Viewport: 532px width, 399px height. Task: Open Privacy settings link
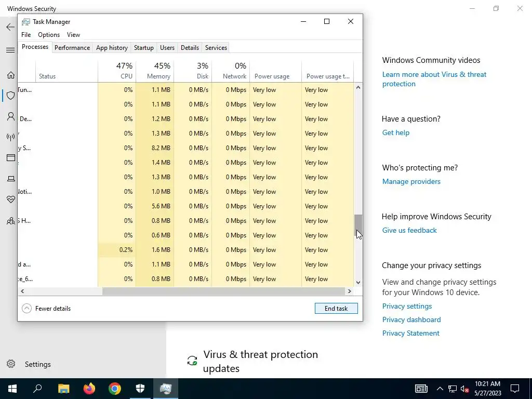[407, 306]
